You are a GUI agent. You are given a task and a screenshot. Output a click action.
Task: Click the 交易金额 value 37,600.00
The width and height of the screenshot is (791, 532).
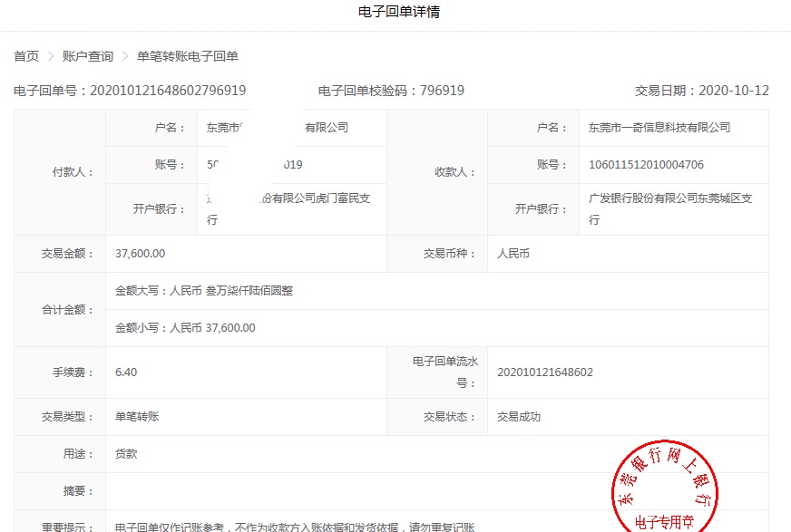(x=141, y=254)
